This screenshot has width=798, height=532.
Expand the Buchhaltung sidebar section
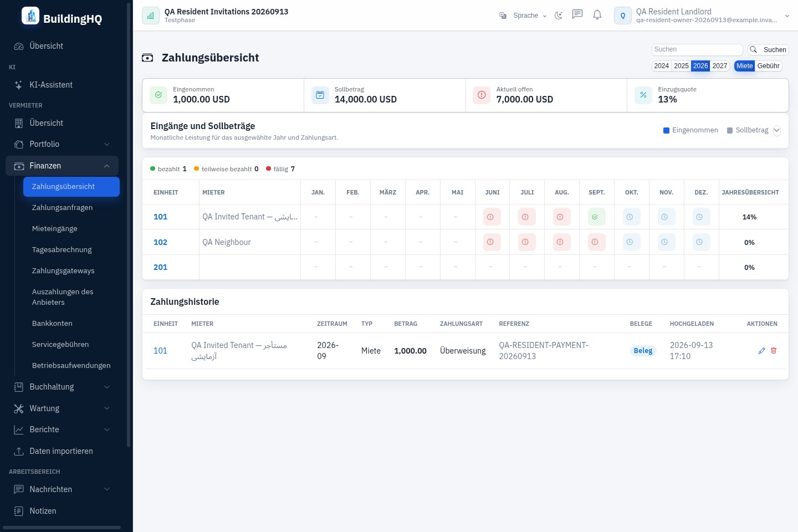(62, 387)
